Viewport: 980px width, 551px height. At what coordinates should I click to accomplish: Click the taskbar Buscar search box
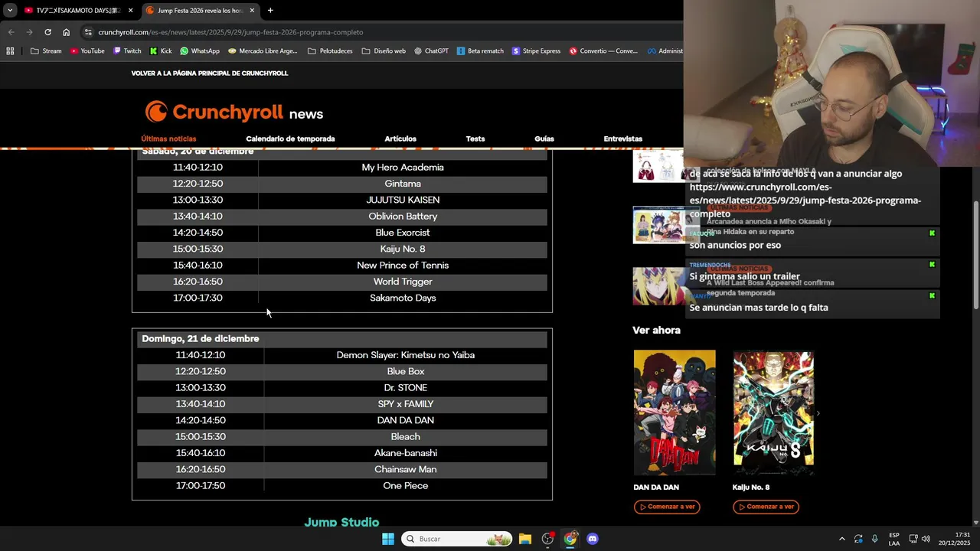[458, 539]
